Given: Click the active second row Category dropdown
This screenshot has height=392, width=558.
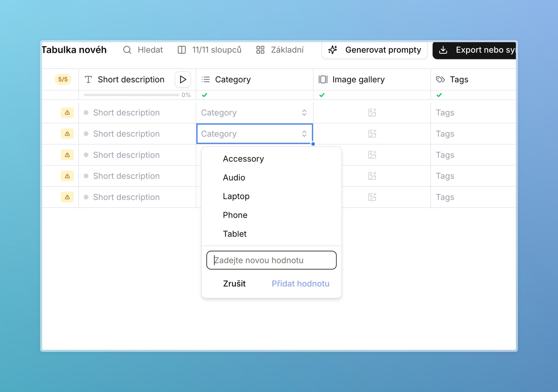Looking at the screenshot, I should click(255, 134).
